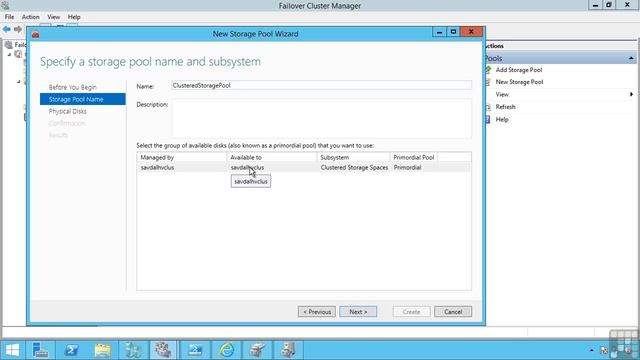Select the Storage Pool Name step
The width and height of the screenshot is (640, 360).
point(83,99)
